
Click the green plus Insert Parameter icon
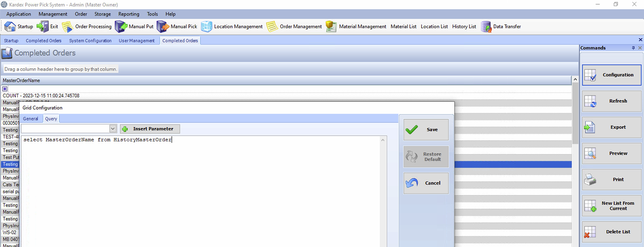point(125,129)
